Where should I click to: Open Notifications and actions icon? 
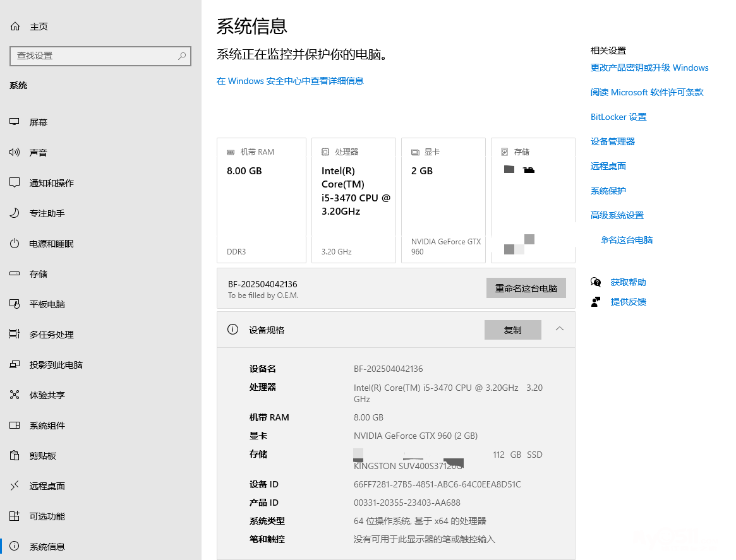click(x=15, y=183)
